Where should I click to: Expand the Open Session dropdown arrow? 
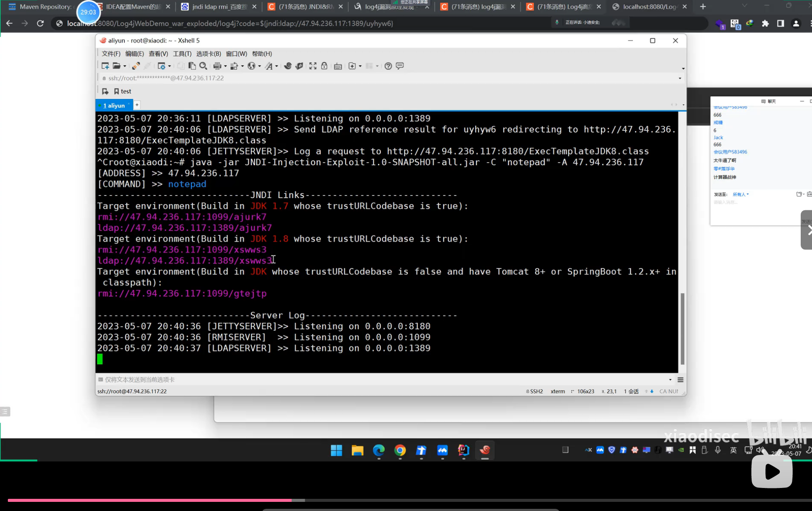[x=125, y=66]
